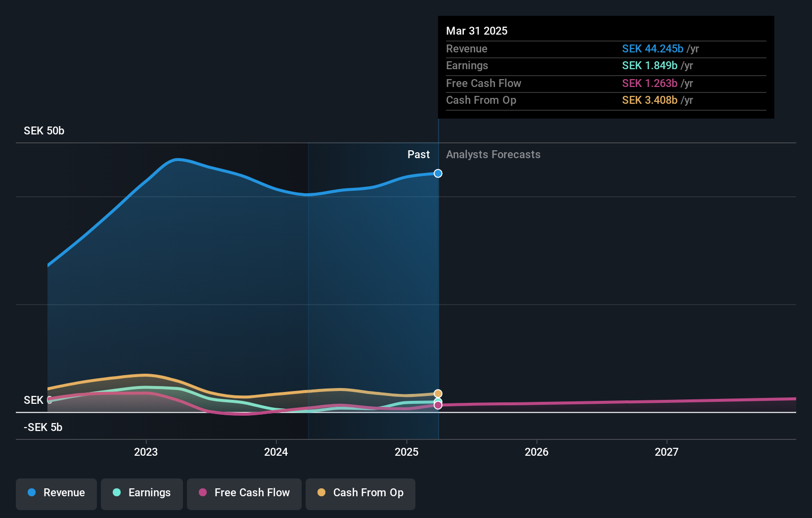This screenshot has width=812, height=518.
Task: Click the SEK 50b y-axis label
Action: (44, 131)
